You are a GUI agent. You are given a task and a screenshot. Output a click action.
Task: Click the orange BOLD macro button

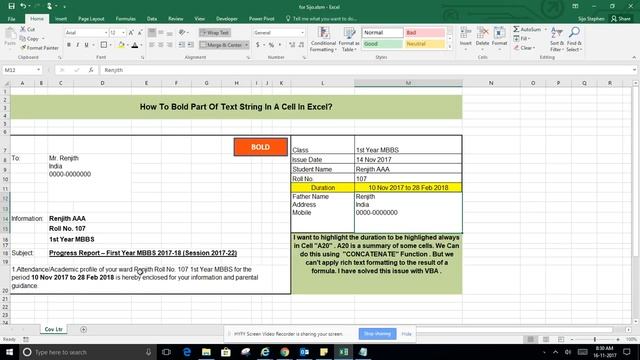pos(260,147)
